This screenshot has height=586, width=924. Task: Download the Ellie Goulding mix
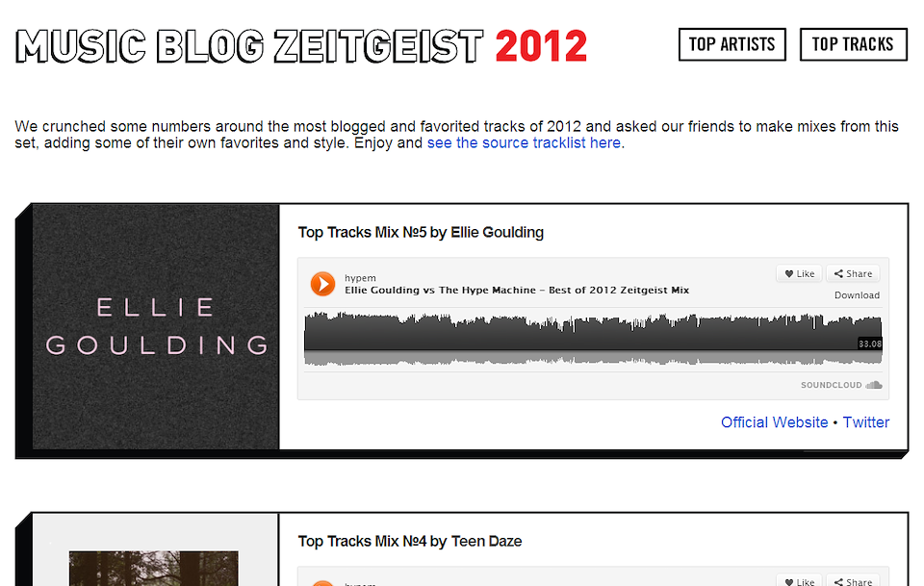click(x=857, y=295)
